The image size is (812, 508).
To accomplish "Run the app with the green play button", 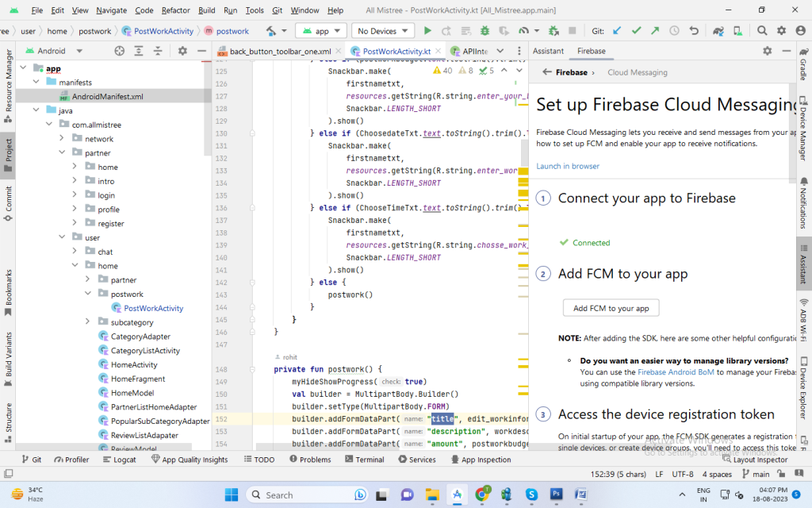I will [427, 31].
